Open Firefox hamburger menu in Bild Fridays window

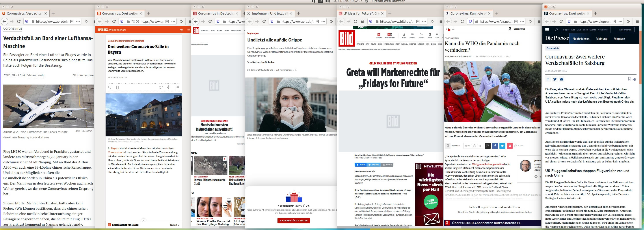tap(441, 22)
